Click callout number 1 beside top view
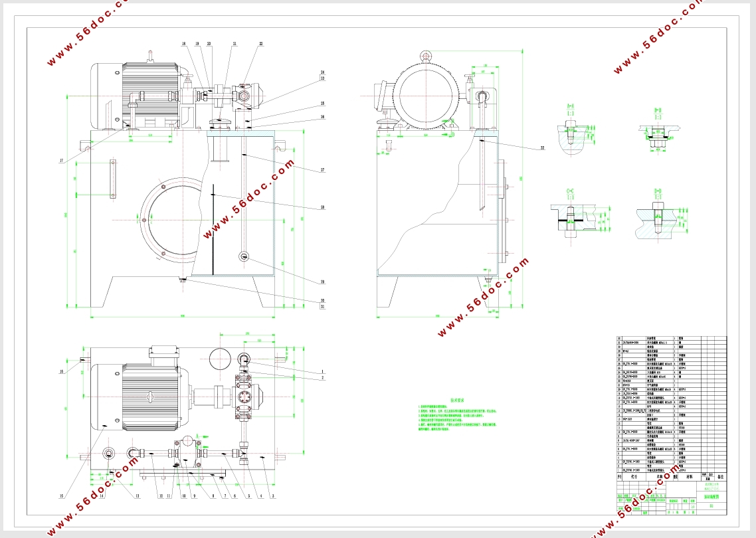 323,372
